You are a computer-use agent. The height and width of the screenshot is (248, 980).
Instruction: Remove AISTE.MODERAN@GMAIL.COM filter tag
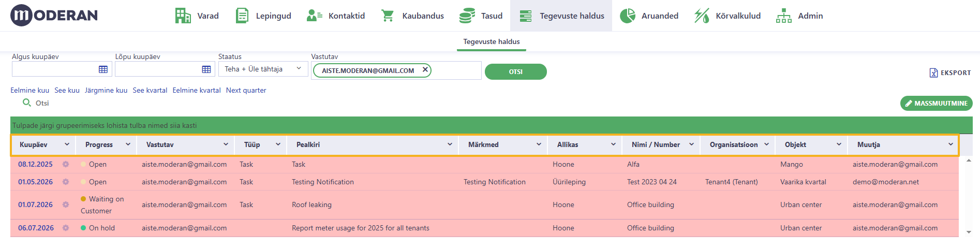tap(425, 70)
